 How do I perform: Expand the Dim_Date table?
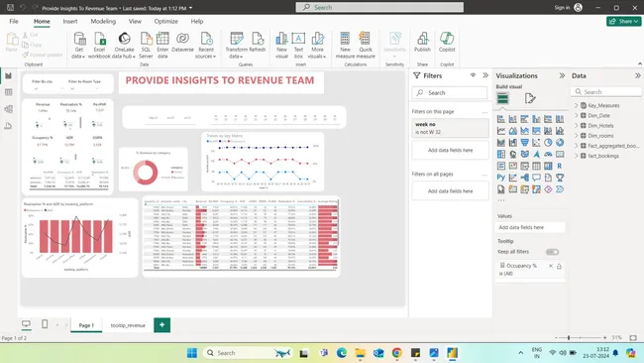pyautogui.click(x=577, y=115)
